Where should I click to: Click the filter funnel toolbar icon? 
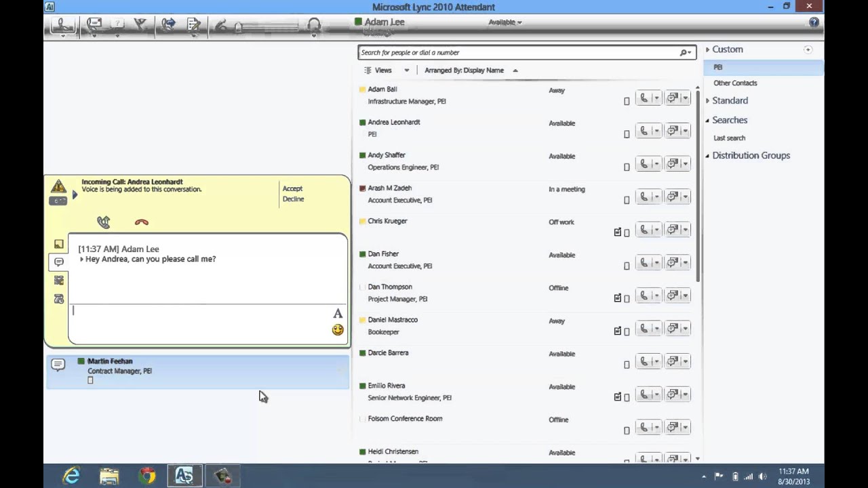pos(140,25)
